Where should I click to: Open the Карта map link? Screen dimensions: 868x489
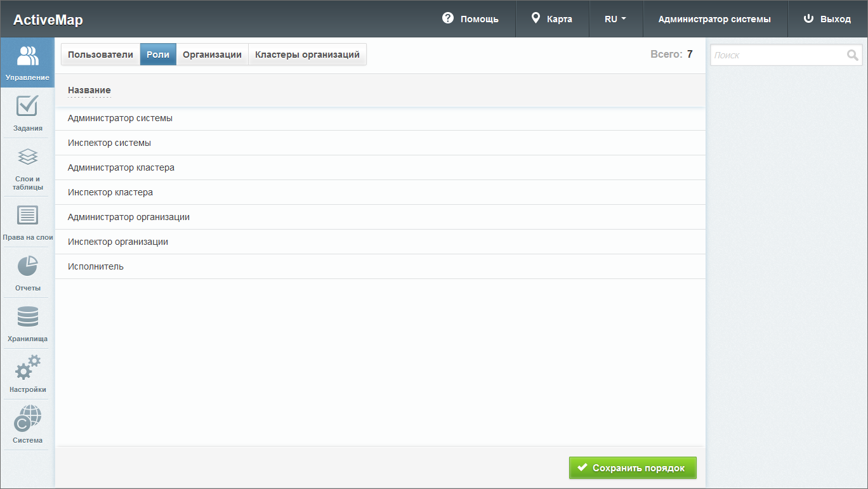[552, 19]
